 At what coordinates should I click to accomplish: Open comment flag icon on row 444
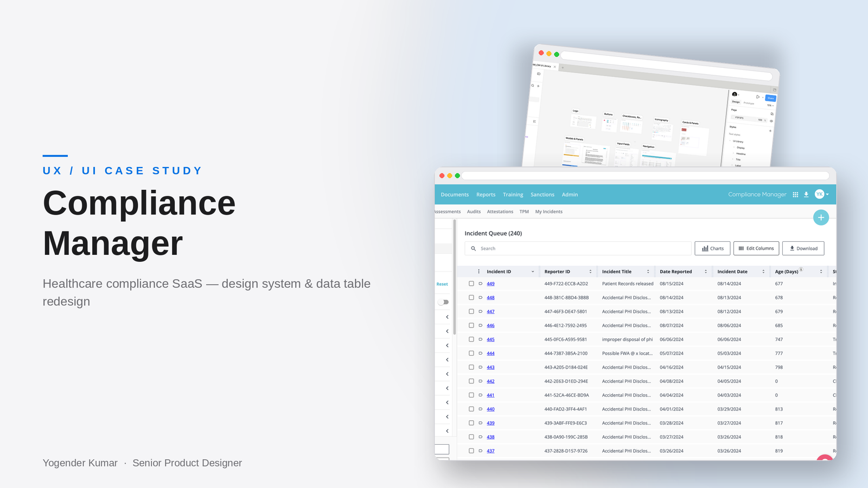point(481,353)
